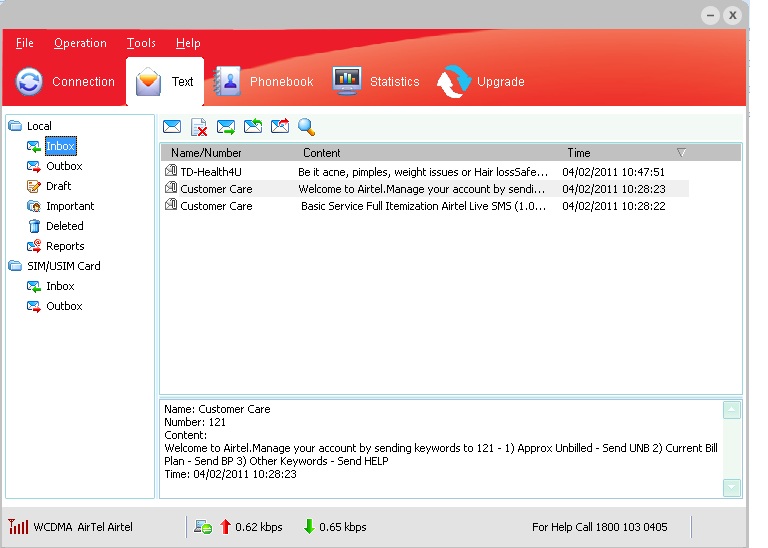Sort by the Content column header

pos(321,153)
